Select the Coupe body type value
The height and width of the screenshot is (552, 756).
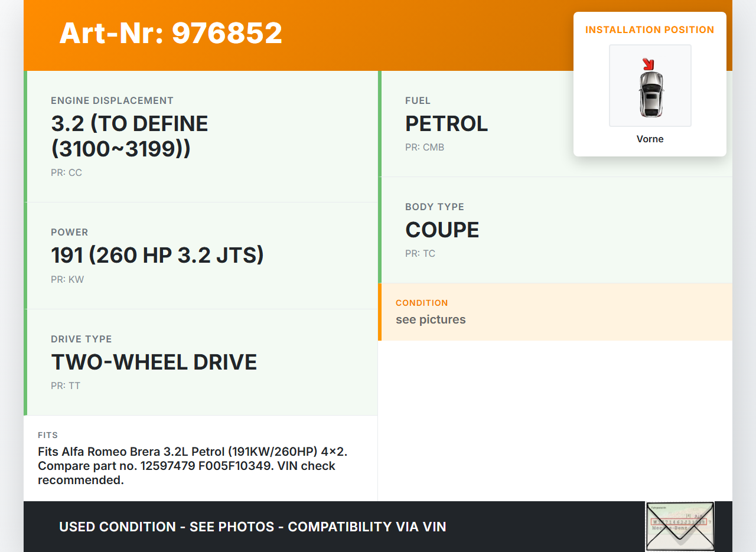click(442, 230)
